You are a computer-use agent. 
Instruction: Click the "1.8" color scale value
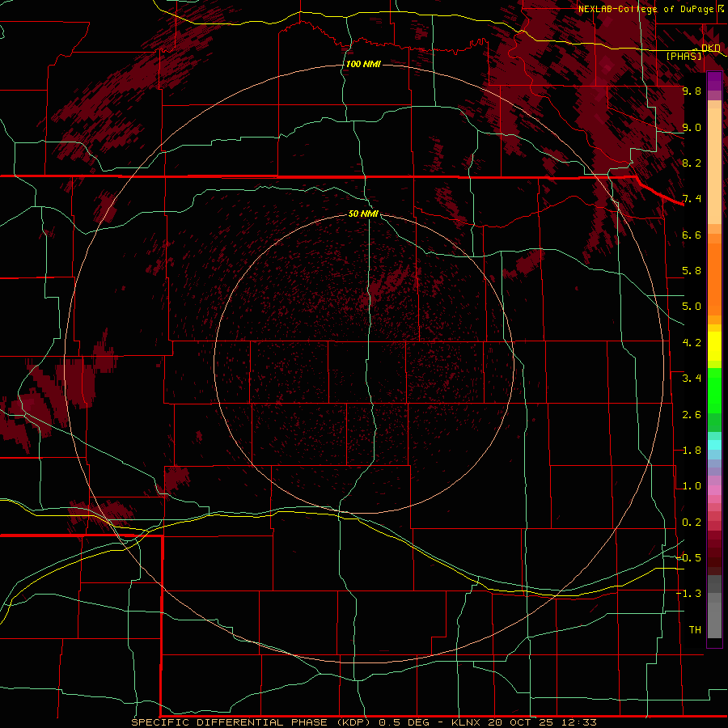[692, 451]
